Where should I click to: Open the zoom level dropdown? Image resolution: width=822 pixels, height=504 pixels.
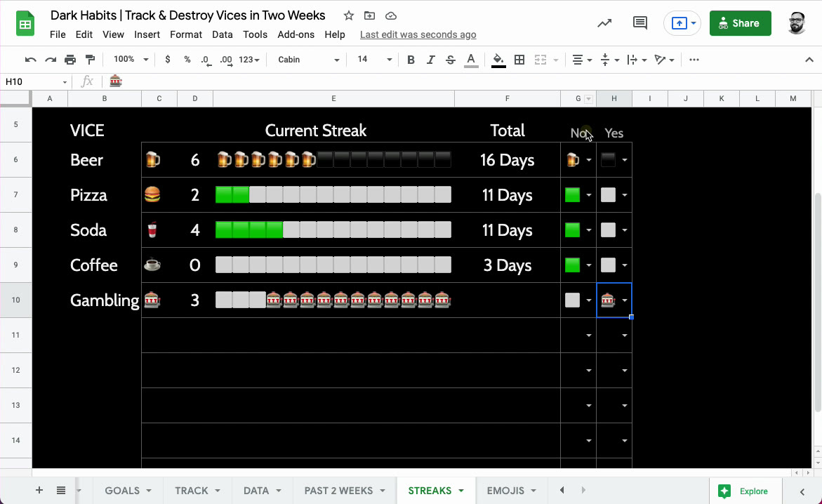coord(131,60)
